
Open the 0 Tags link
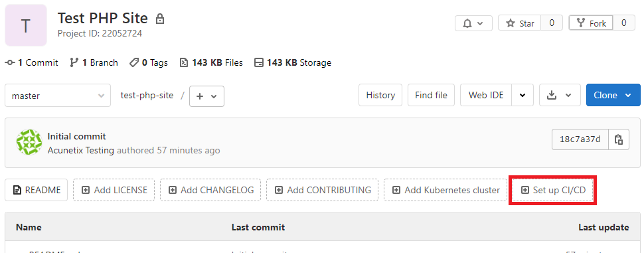149,63
